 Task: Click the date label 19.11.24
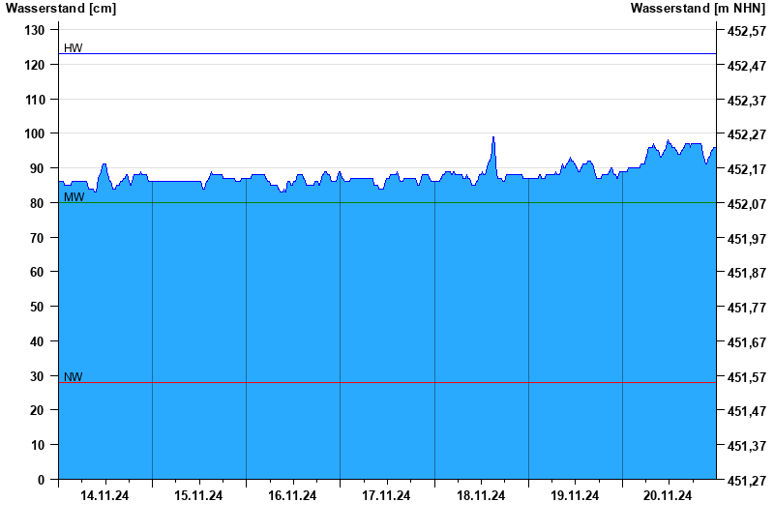(x=575, y=495)
